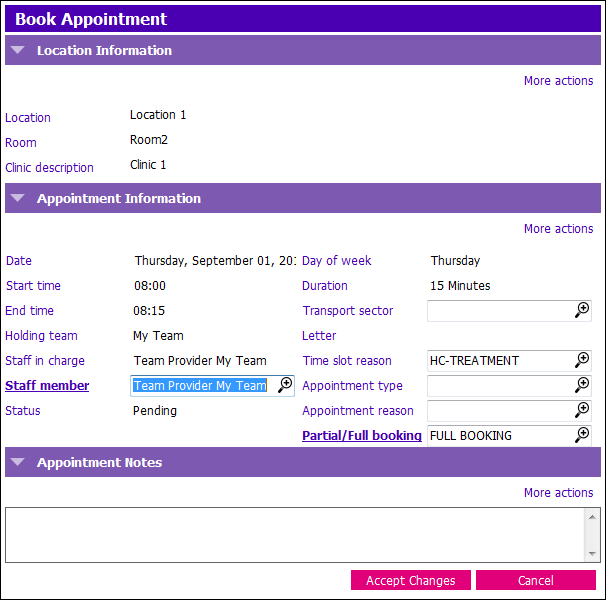Collapse the Appointment Notes section
The width and height of the screenshot is (612, 603).
click(18, 462)
